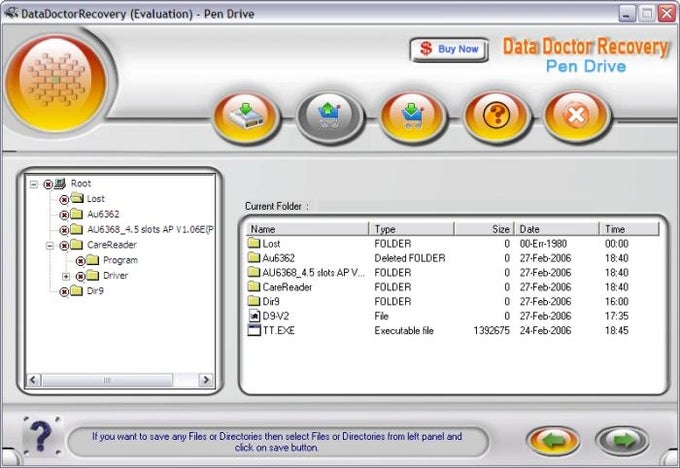Viewport: 680px width, 468px height.
Task: Go forward with the green right arrow
Action: coord(622,441)
